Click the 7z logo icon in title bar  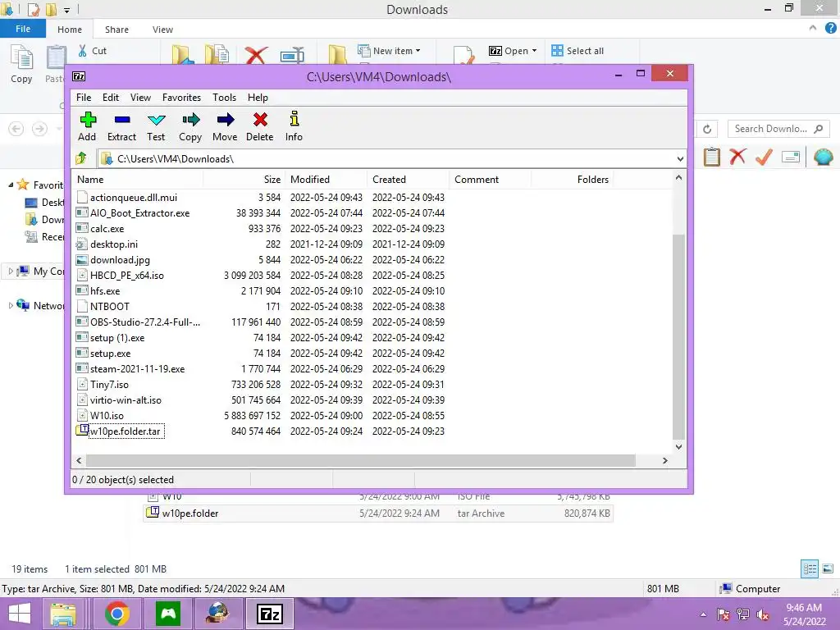click(79, 76)
